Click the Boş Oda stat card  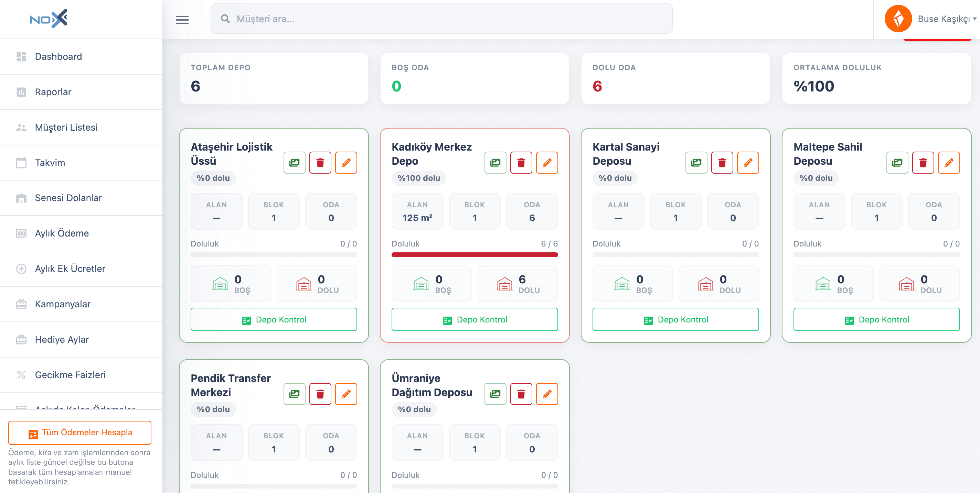click(x=475, y=78)
